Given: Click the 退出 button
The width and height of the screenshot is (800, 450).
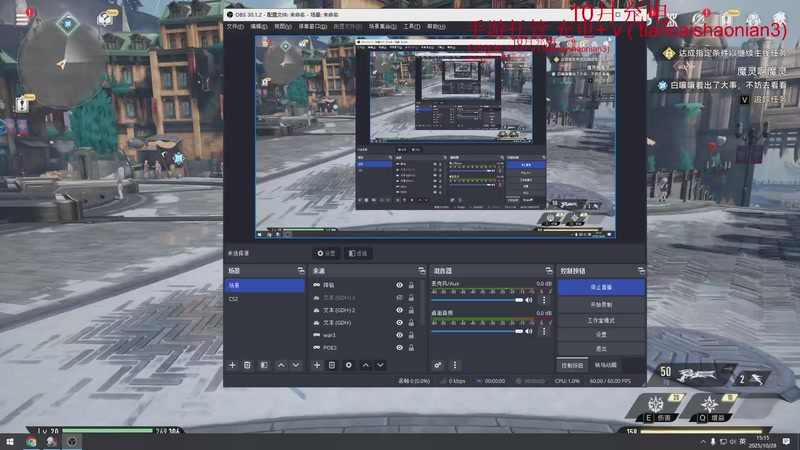Looking at the screenshot, I should coord(601,349).
